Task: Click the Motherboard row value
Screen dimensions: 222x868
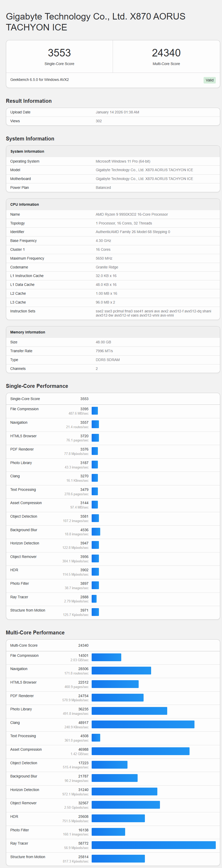Action: pos(144,179)
